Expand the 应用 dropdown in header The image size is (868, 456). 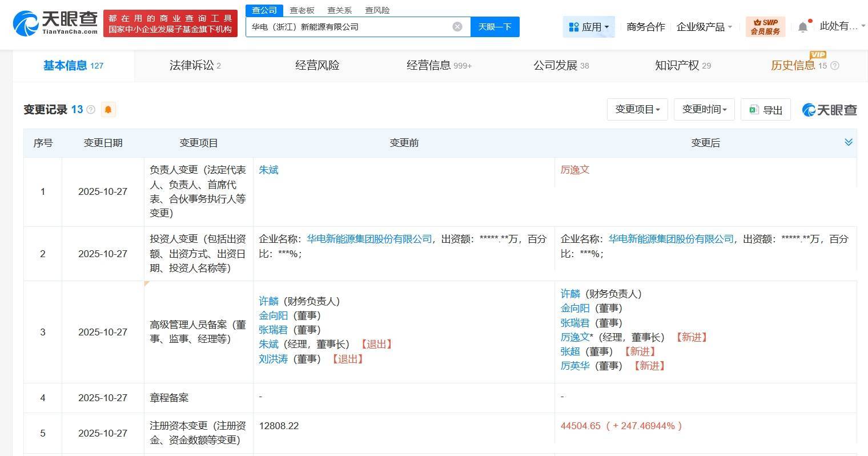point(589,26)
